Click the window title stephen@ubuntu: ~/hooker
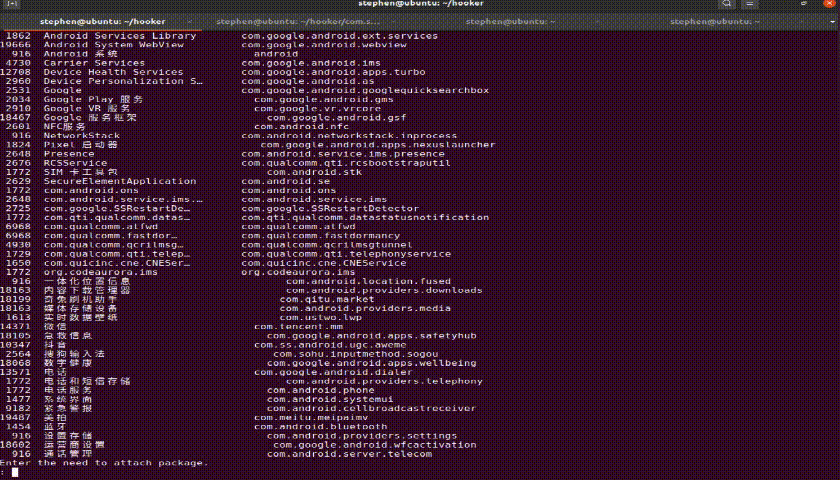 click(x=421, y=4)
